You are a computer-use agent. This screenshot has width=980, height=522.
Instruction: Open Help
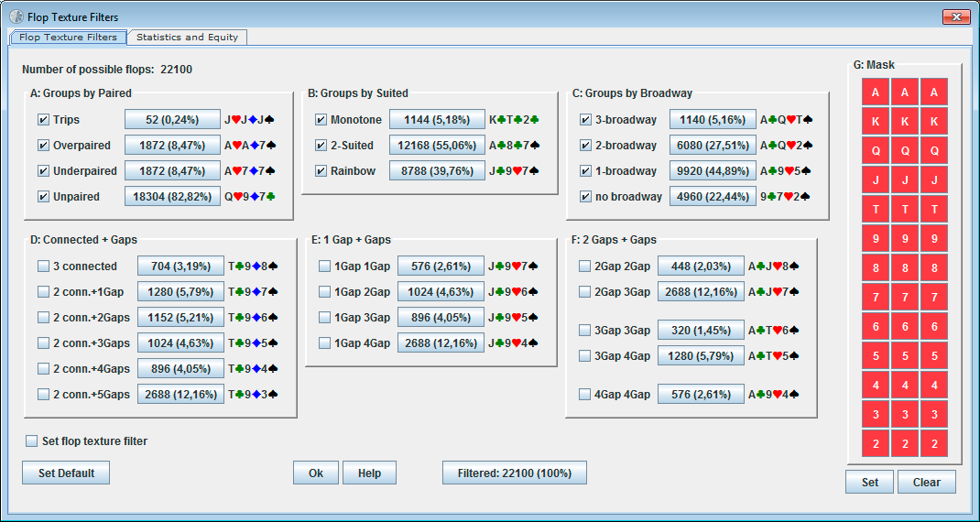369,473
